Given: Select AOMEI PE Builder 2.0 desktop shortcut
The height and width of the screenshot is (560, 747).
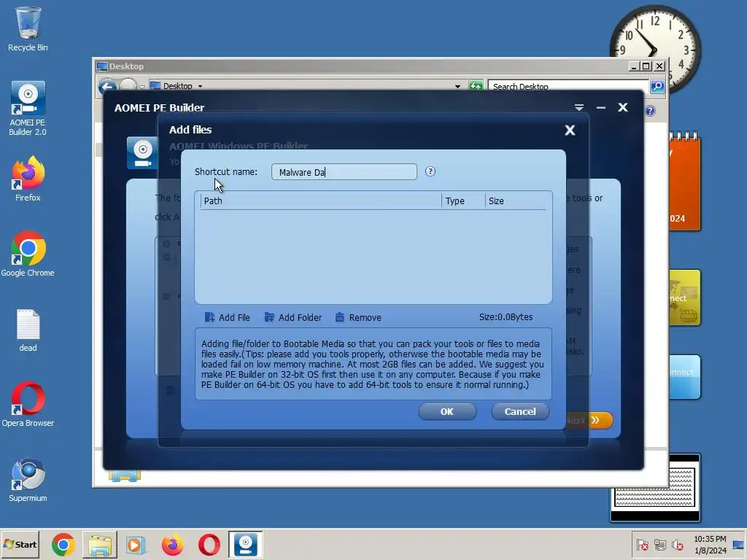Looking at the screenshot, I should [x=28, y=109].
